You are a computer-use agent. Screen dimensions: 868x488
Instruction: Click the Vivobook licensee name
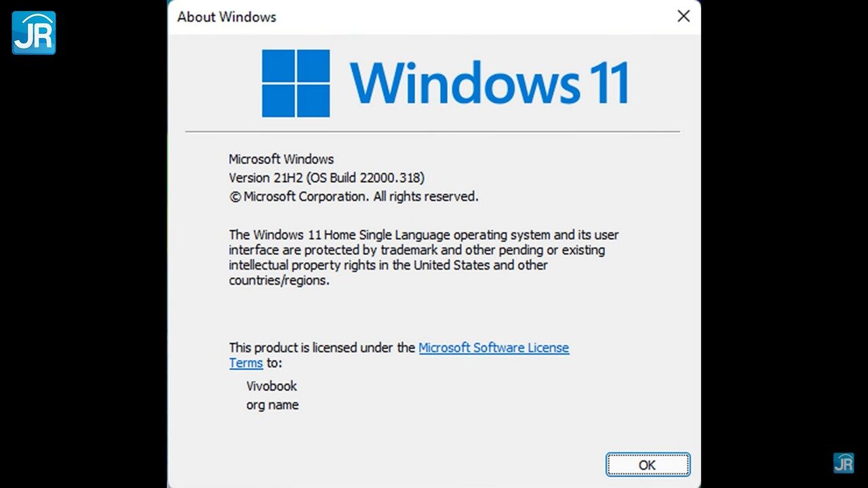271,386
